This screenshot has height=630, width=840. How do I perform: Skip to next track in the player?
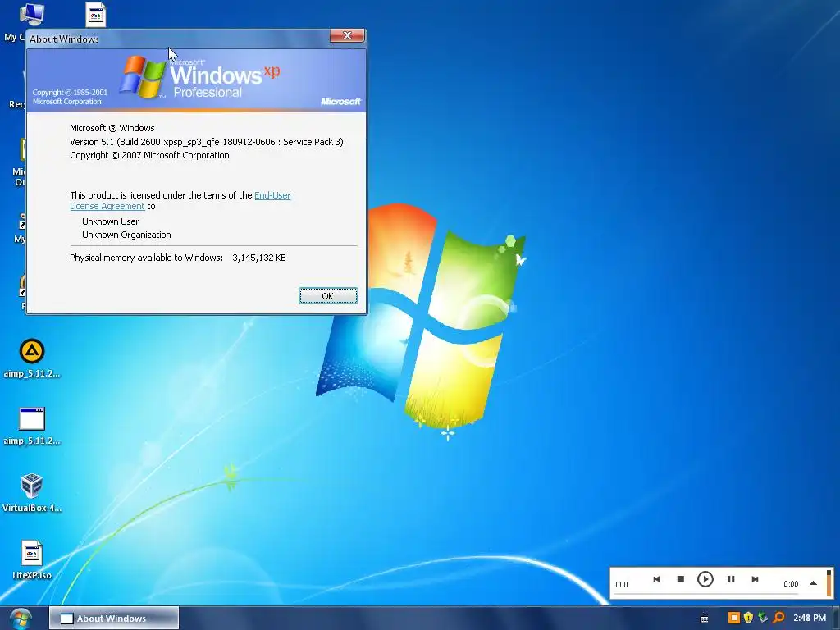755,579
